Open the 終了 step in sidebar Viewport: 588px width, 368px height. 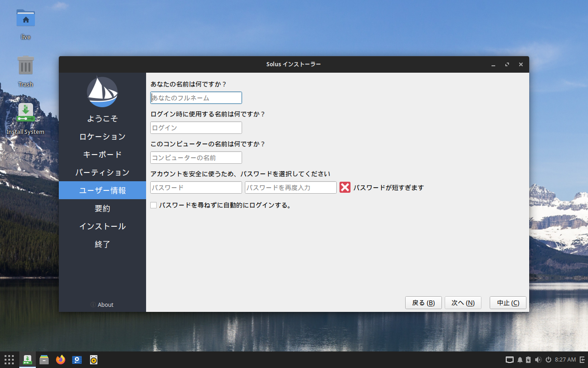[102, 244]
